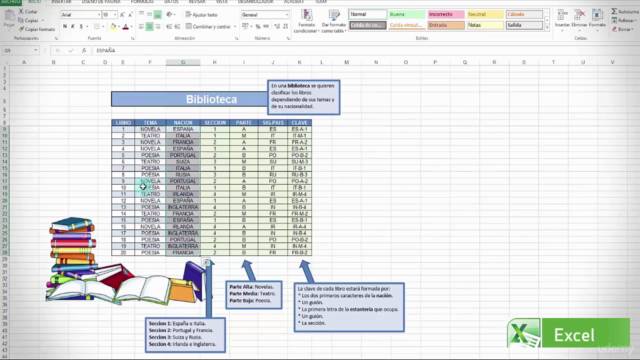Click accounting number format icon
640x360 pixels.
click(x=245, y=27)
